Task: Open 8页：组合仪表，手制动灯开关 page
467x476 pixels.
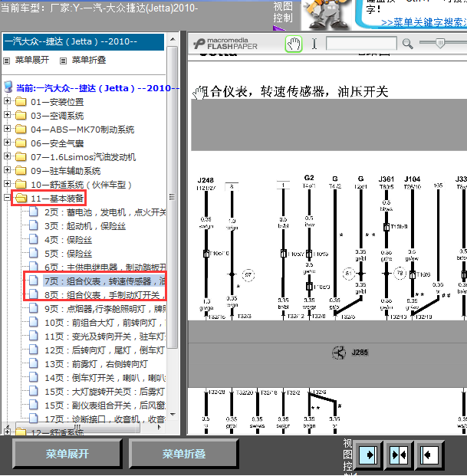Action: point(105,295)
